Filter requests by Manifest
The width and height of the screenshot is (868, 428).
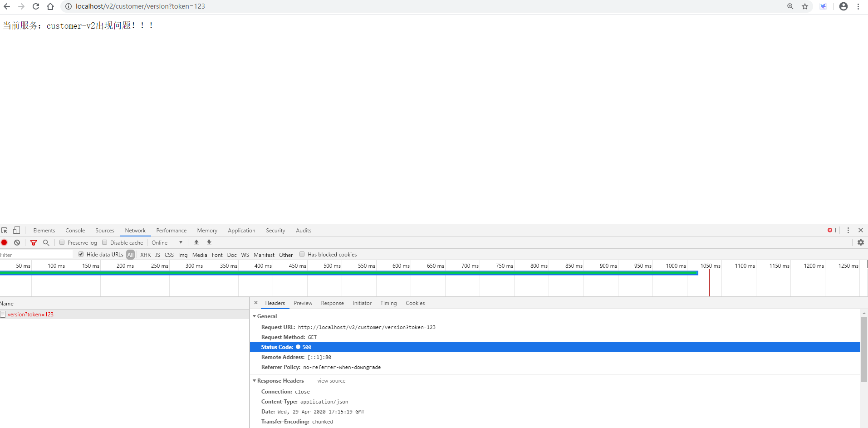click(x=264, y=255)
